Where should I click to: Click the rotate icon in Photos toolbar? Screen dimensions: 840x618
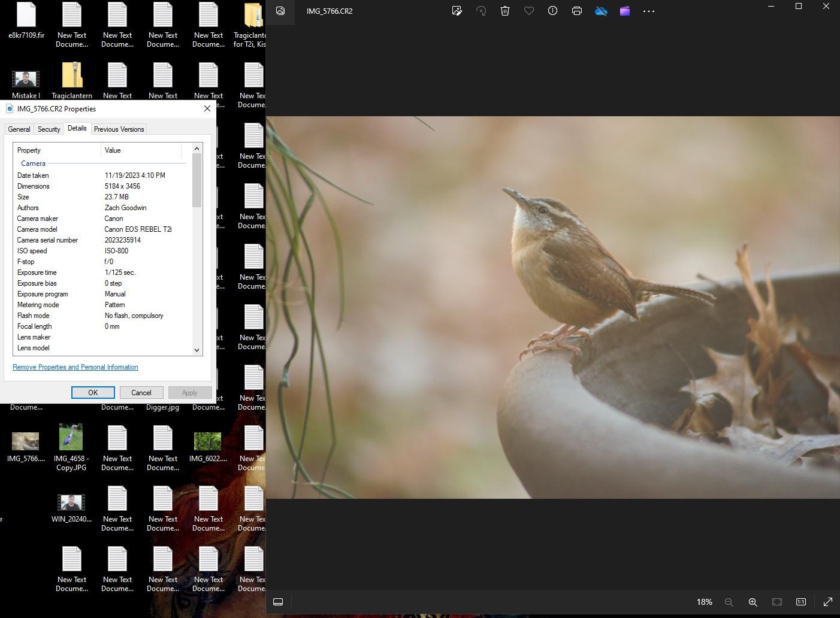pos(481,11)
